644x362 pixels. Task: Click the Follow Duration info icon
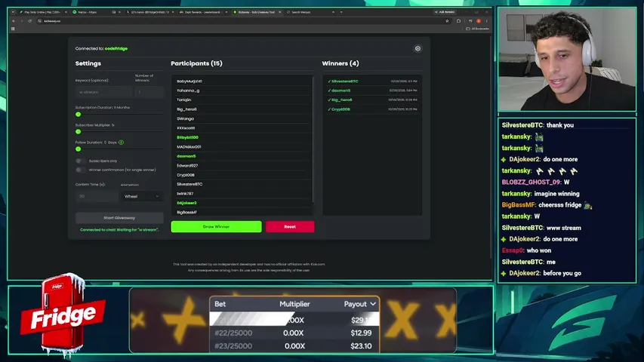(121, 143)
